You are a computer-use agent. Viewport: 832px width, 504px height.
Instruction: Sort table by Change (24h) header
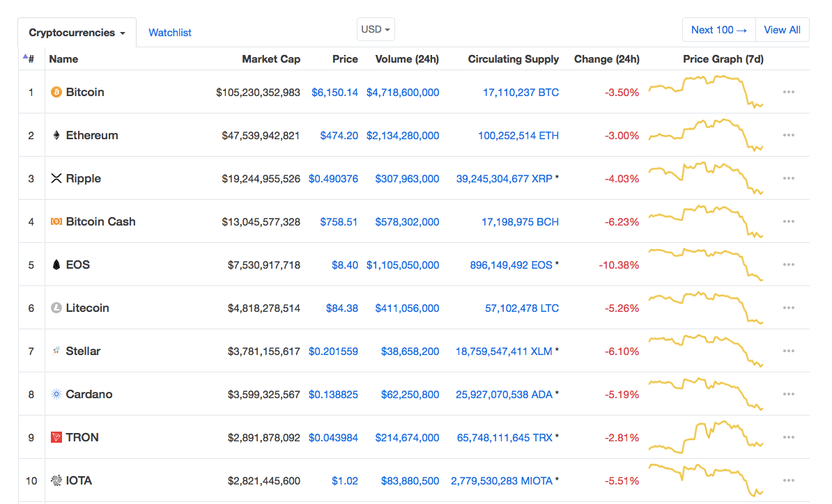coord(606,59)
